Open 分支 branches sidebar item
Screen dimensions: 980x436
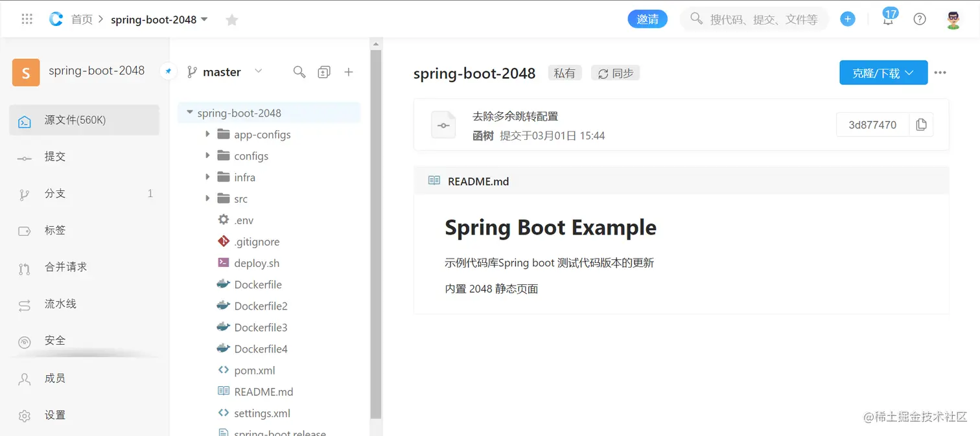[x=84, y=194]
